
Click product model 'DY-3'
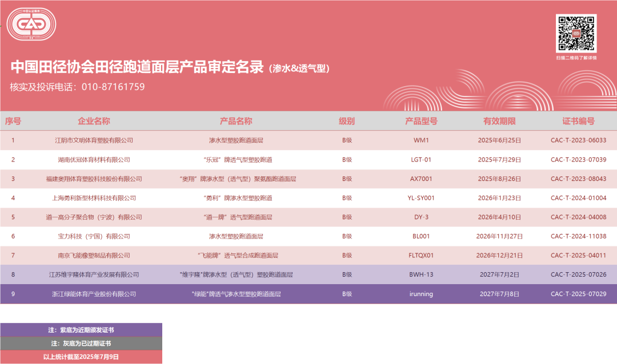click(x=421, y=217)
